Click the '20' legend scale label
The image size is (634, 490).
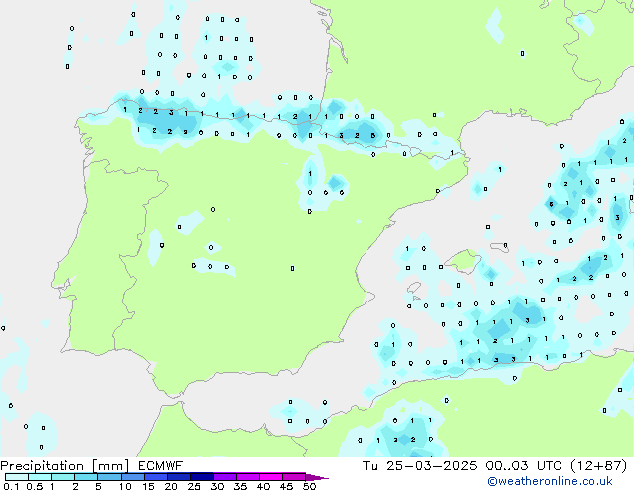point(171,486)
